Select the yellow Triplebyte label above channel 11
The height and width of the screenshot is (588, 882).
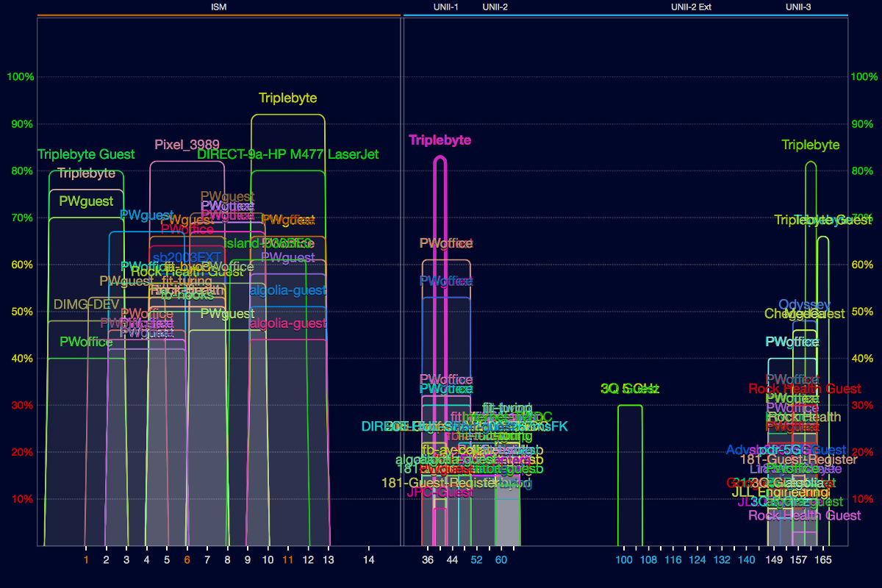click(288, 98)
